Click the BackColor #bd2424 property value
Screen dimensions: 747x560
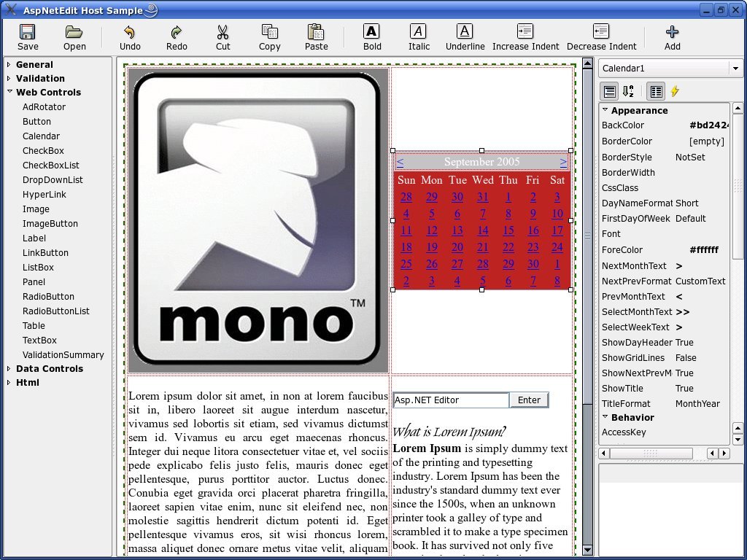tap(708, 125)
